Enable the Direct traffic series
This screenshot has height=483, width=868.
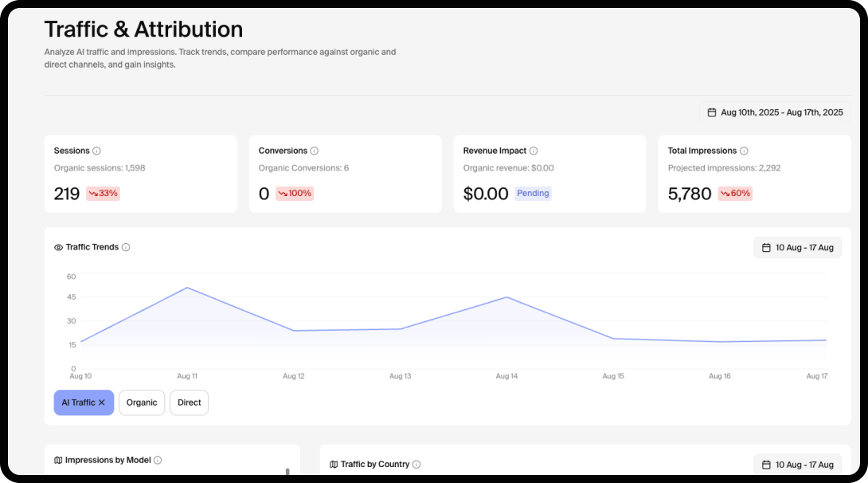coord(189,402)
